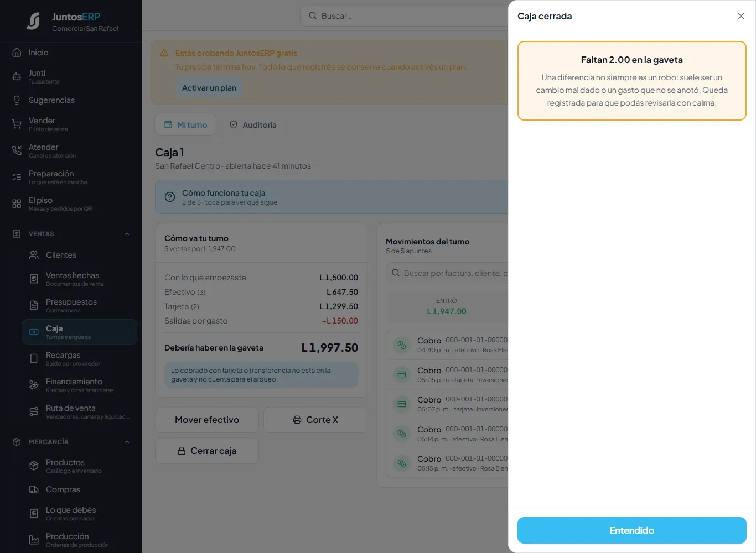The height and width of the screenshot is (553, 756).
Task: Open the Junti assistant icon
Action: [x=17, y=76]
